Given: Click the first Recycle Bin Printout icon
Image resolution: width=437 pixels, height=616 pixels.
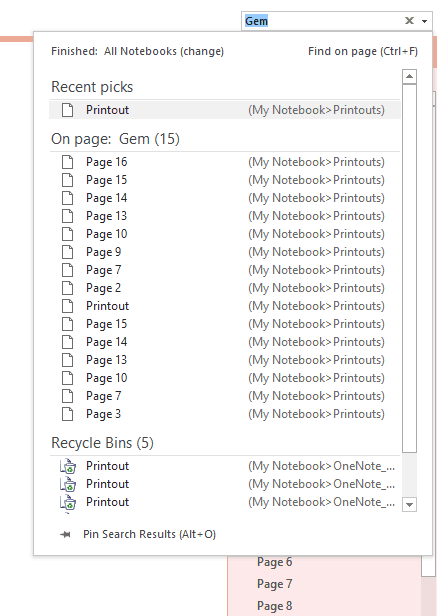Looking at the screenshot, I should click(x=68, y=466).
